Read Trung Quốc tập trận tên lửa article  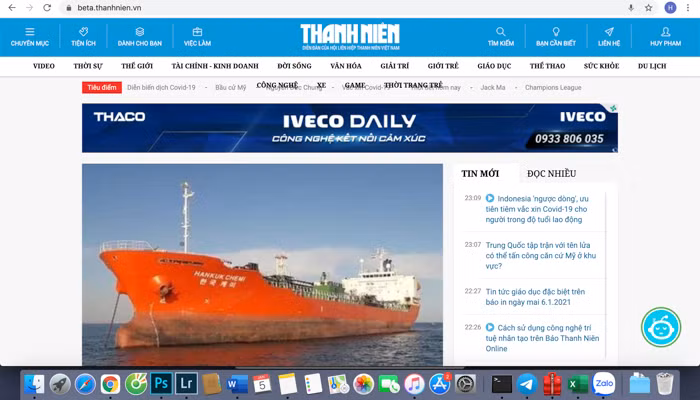tap(541, 255)
